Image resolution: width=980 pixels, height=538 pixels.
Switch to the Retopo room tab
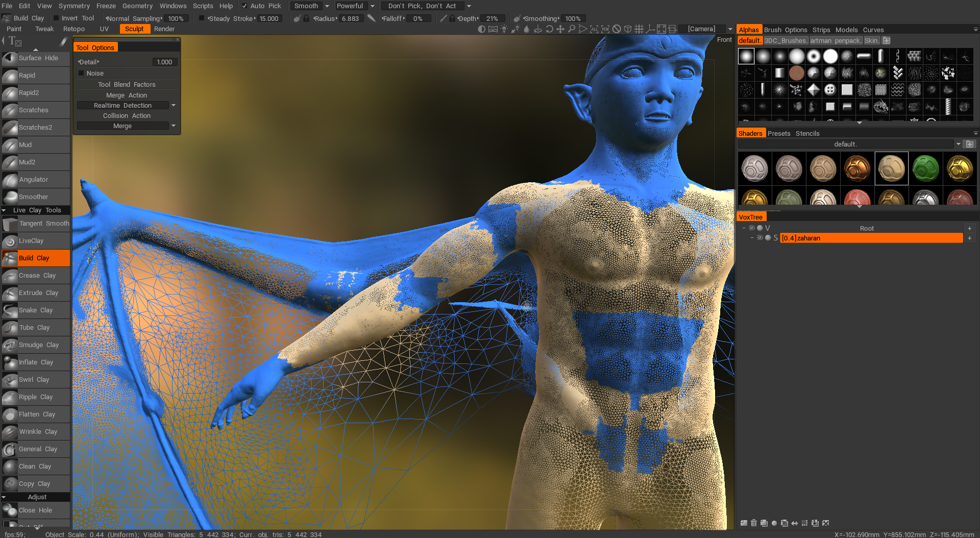[x=73, y=29]
